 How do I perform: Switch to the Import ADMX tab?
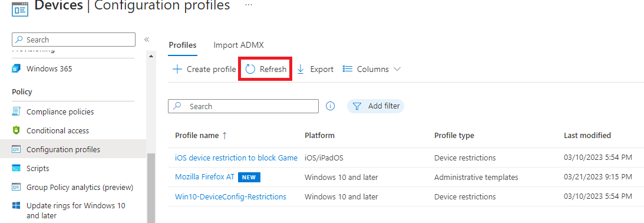click(x=239, y=45)
